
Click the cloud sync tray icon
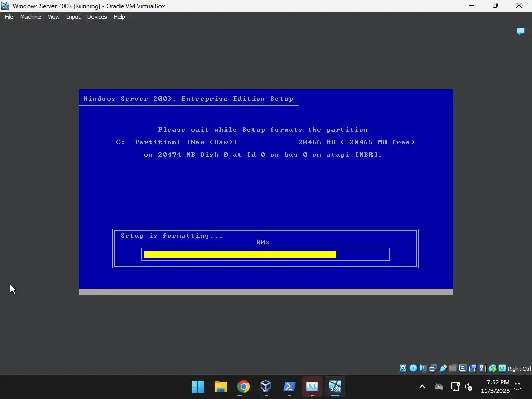point(439,387)
